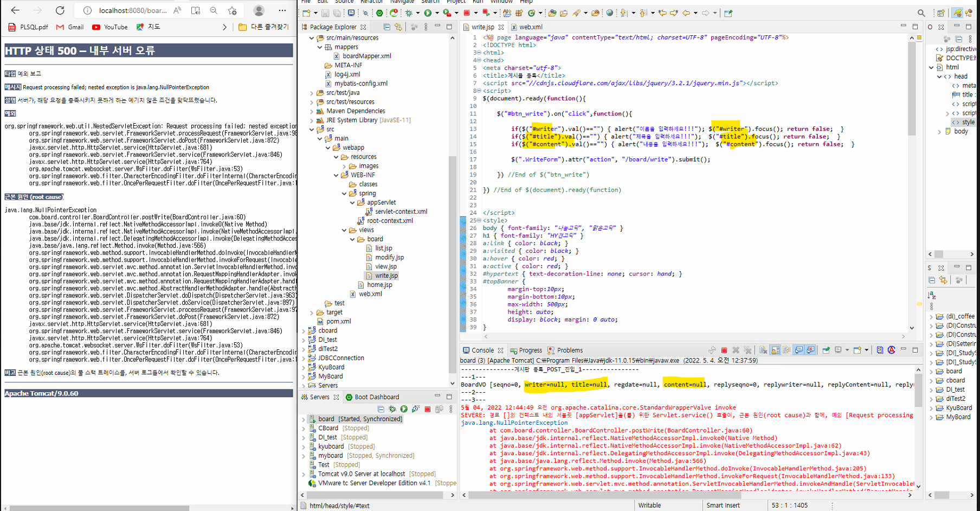Viewport: 980px width, 511px height.
Task: Collapse the html node in Outline
Action: 932,67
